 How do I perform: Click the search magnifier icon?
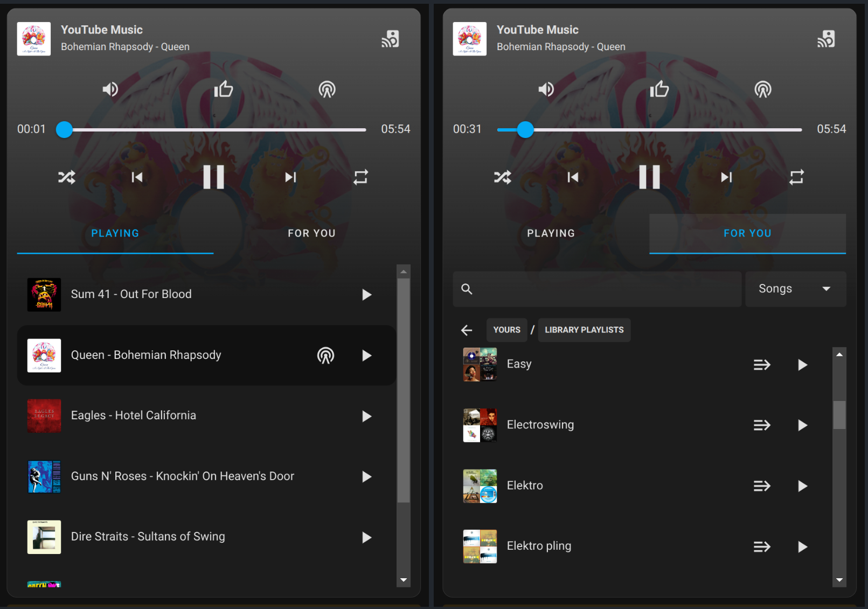coord(467,289)
